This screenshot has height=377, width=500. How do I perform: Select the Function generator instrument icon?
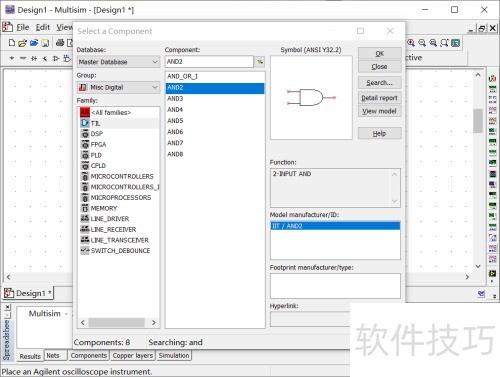(492, 89)
